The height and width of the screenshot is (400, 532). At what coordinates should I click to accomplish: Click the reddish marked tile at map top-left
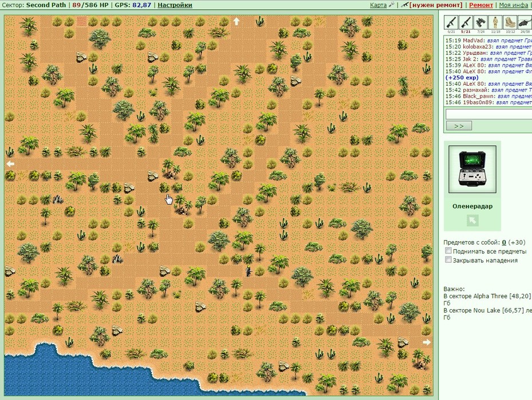[82, 21]
